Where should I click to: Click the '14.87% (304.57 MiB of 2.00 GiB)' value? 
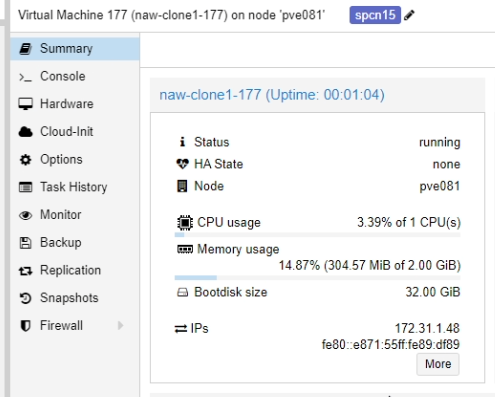[370, 266]
